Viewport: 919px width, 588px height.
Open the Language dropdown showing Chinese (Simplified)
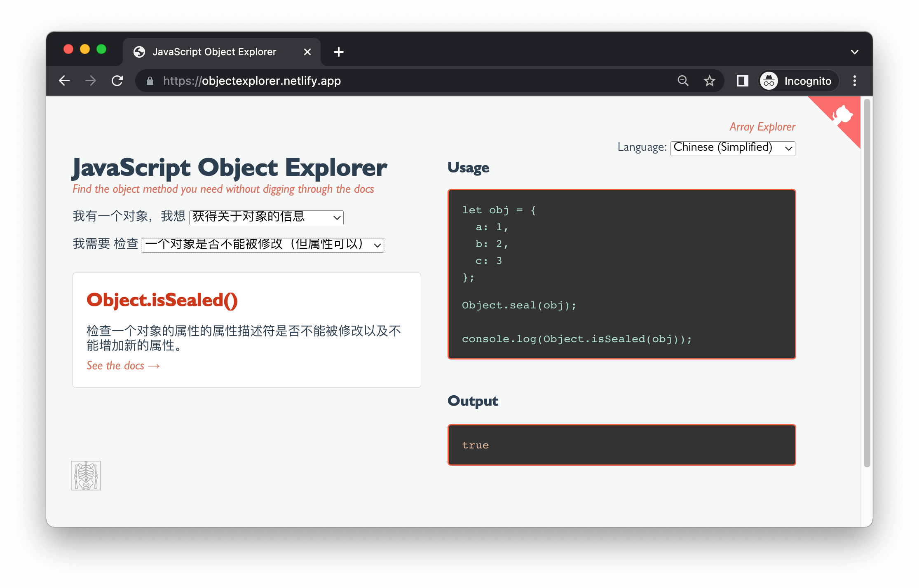732,148
